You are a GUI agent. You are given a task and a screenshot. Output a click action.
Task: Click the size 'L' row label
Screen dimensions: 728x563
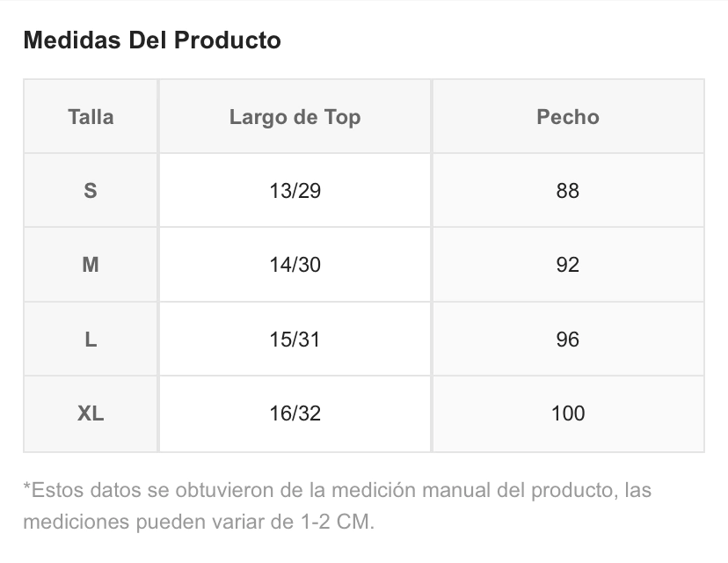click(91, 340)
